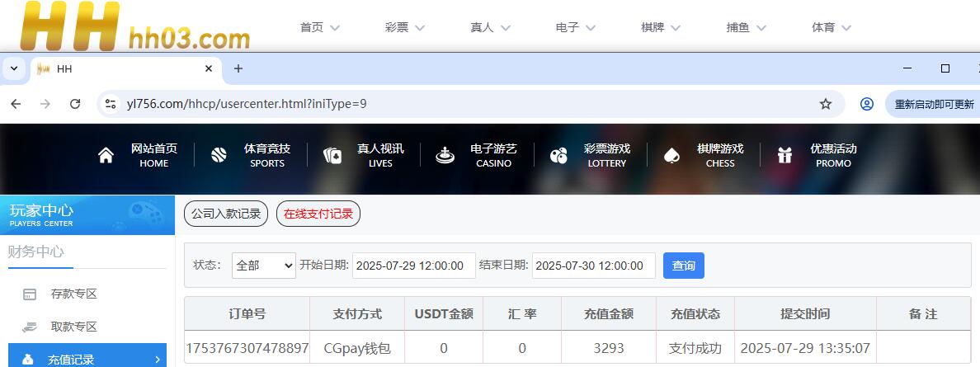Bookmark page with star icon
Viewport: 980px width, 367px height.
[x=825, y=104]
